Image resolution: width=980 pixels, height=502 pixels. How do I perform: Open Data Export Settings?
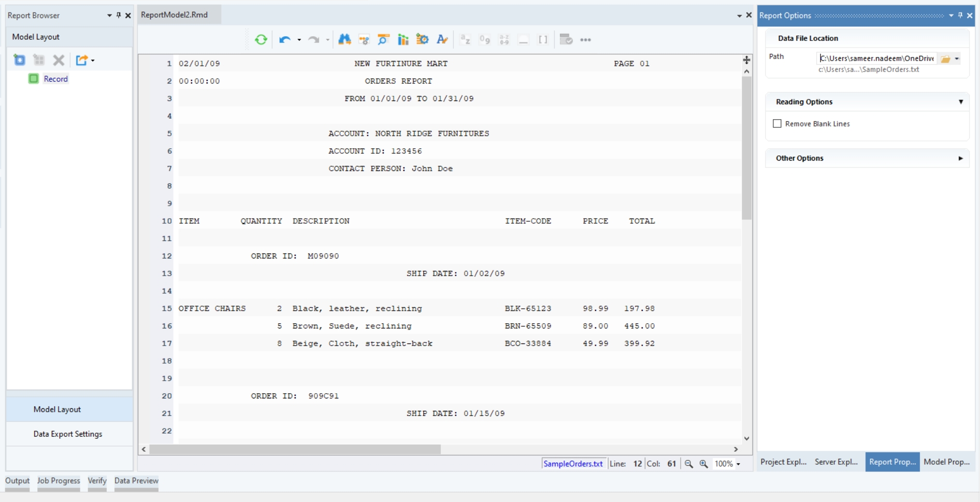pyautogui.click(x=68, y=434)
